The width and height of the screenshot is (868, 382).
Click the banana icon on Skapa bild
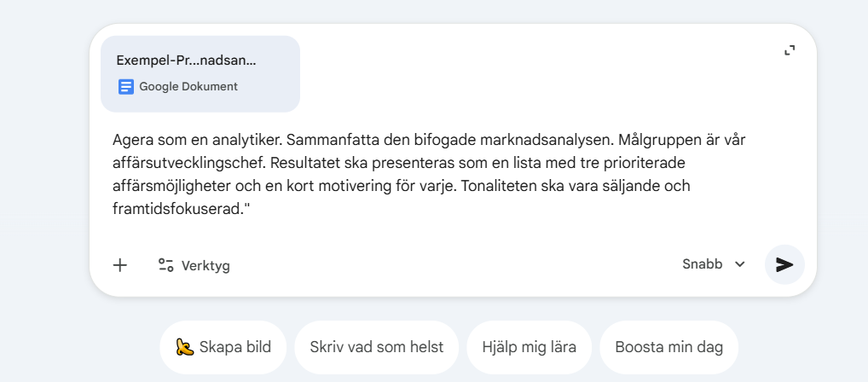click(x=184, y=347)
